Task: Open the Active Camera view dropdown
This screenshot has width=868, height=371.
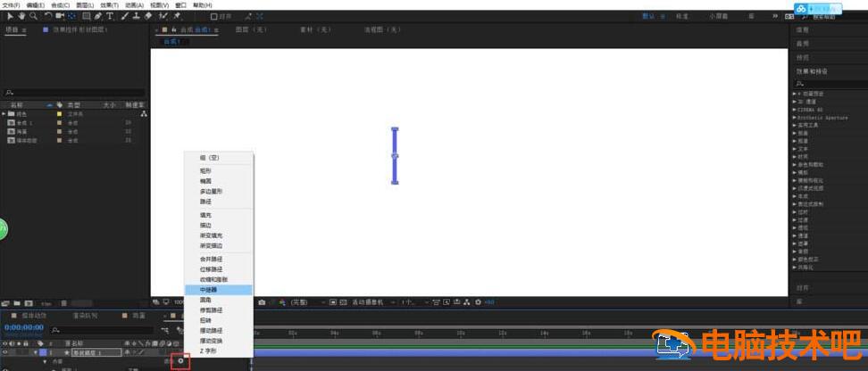Action: pyautogui.click(x=374, y=302)
